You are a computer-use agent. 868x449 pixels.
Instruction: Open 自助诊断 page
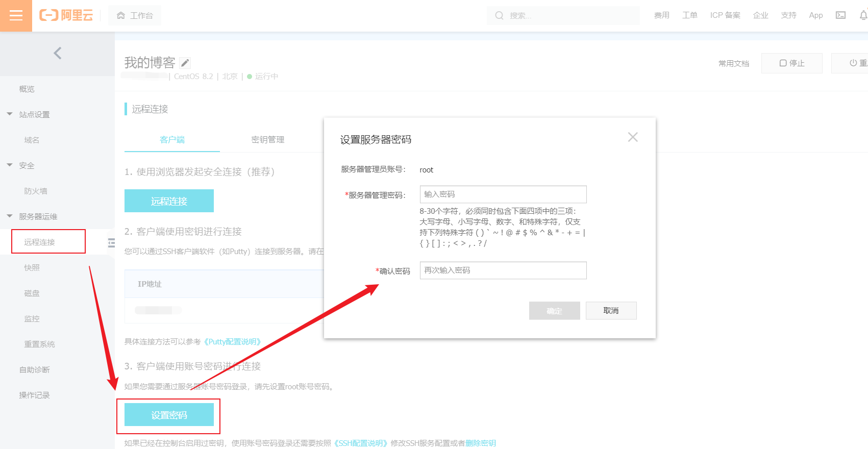click(x=34, y=369)
